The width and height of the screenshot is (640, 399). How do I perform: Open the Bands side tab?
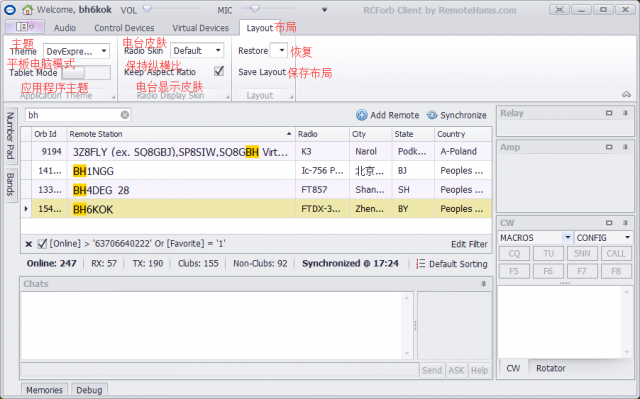click(x=10, y=184)
